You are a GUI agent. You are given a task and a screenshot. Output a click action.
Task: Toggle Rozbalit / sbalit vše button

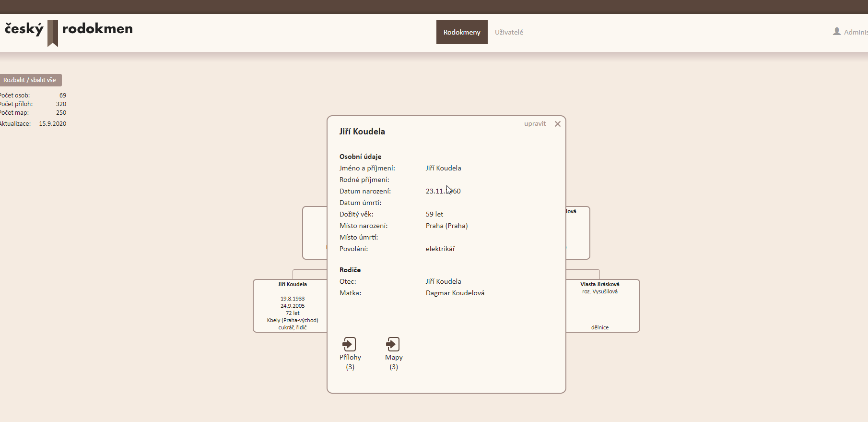tap(30, 80)
